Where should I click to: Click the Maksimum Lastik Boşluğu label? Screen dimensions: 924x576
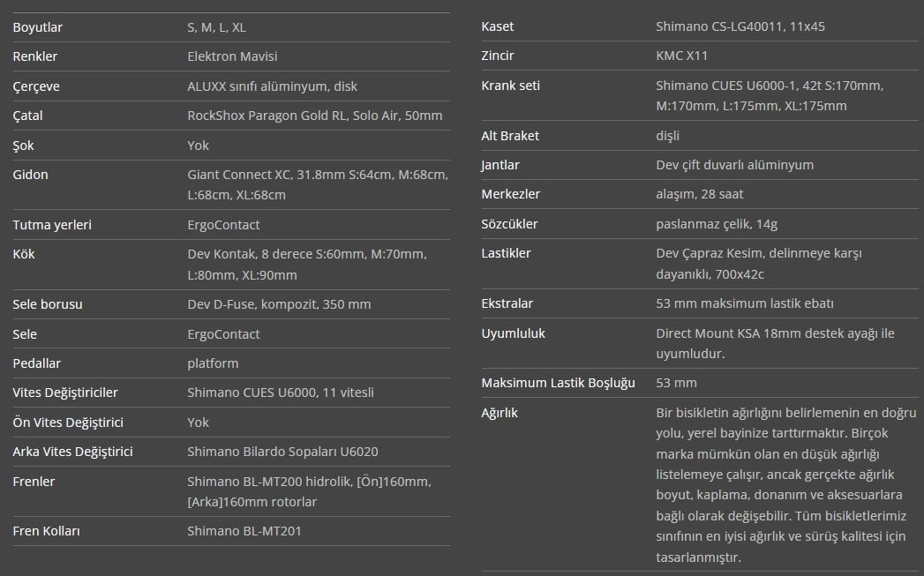[x=558, y=383]
